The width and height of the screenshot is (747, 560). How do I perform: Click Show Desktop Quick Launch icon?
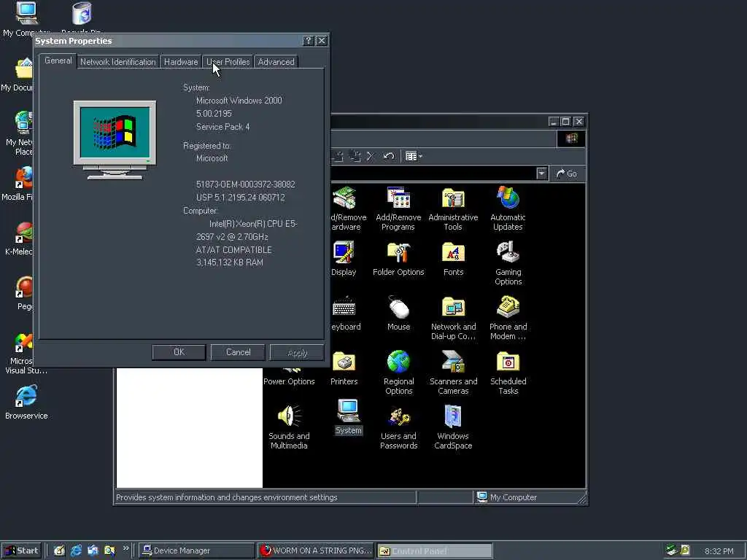point(59,551)
